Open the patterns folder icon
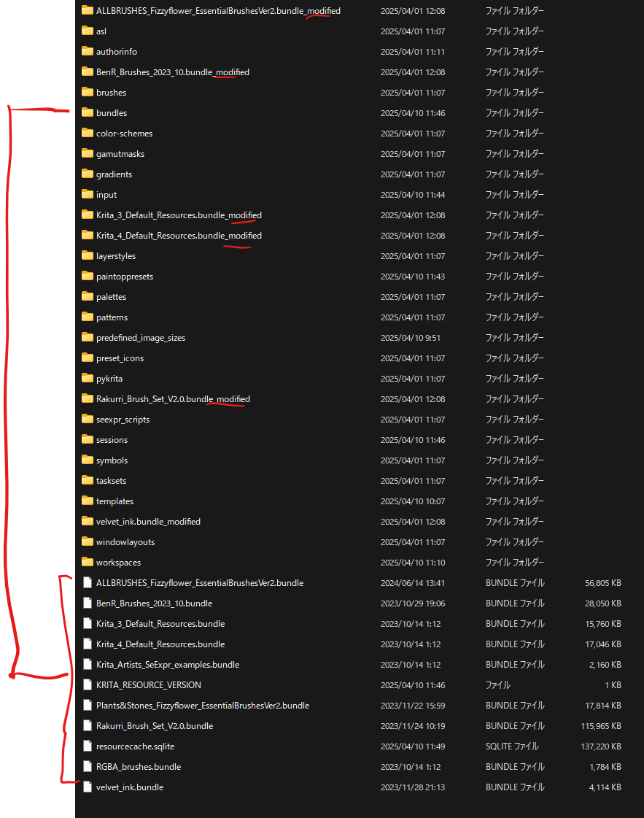 click(x=88, y=317)
